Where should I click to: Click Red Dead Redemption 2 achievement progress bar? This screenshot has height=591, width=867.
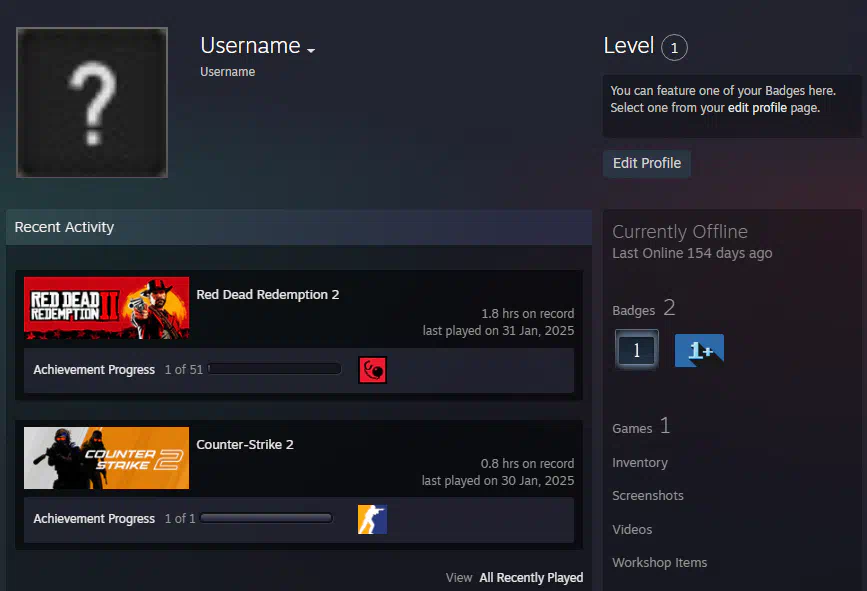(x=274, y=370)
